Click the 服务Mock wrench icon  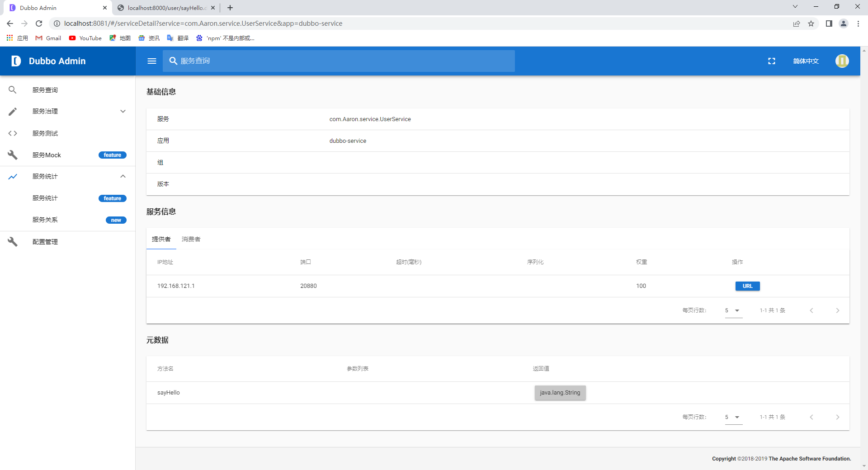tap(13, 155)
